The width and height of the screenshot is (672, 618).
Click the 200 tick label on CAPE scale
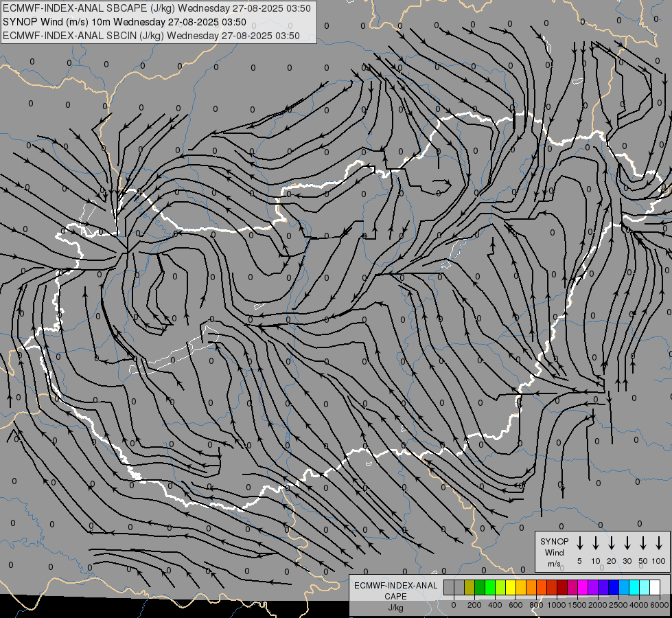(x=474, y=605)
